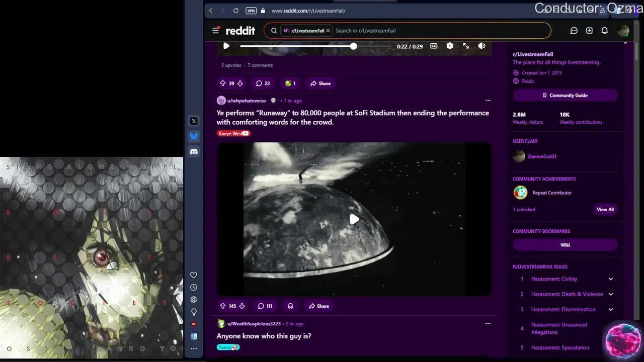
Task: Seek on the top video's progress bar
Action: (x=315, y=46)
